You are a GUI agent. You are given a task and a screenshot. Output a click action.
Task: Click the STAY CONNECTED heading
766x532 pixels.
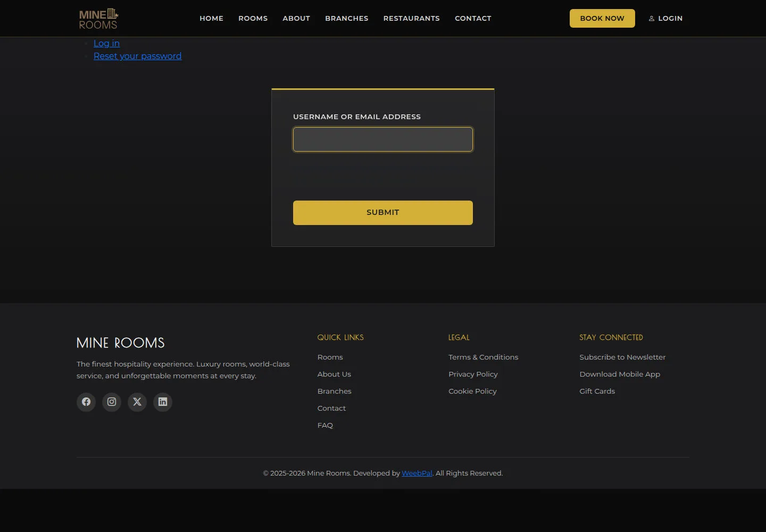click(611, 337)
